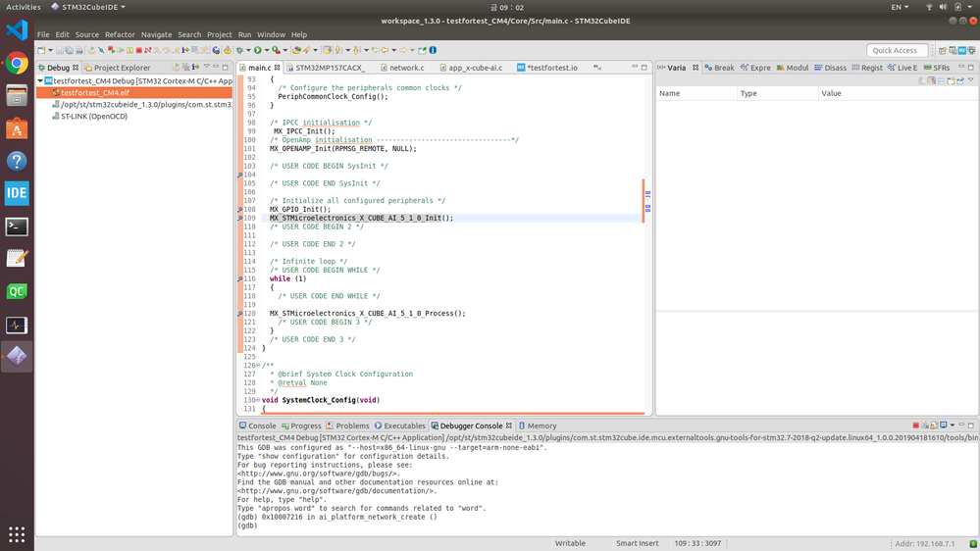The image size is (980, 551).
Task: Open the Breakpoints view tab
Action: coord(719,68)
